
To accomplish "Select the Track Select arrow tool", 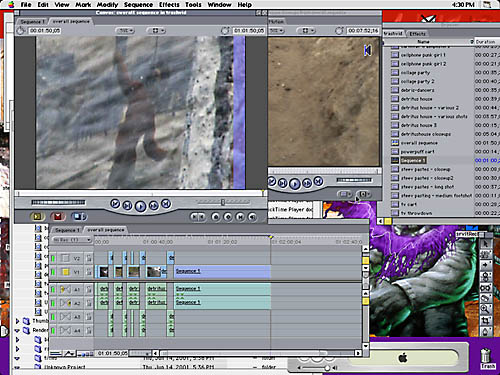I will point(485,265).
